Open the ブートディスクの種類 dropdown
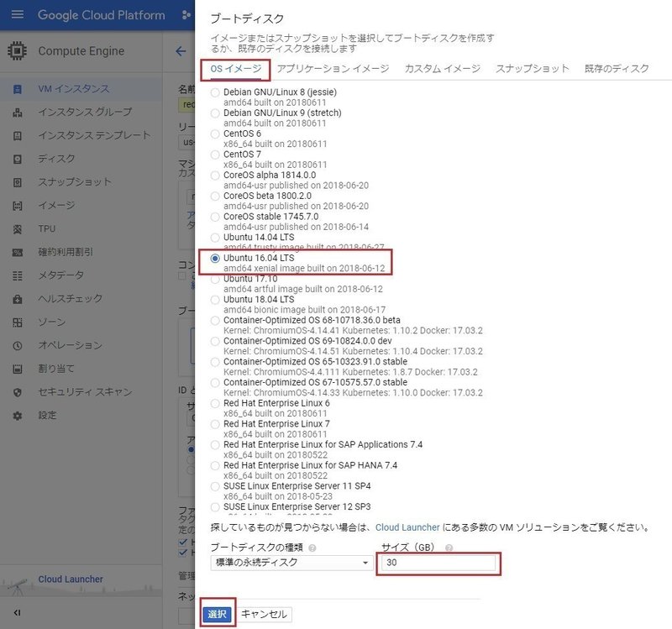This screenshot has width=672, height=629. coord(291,562)
